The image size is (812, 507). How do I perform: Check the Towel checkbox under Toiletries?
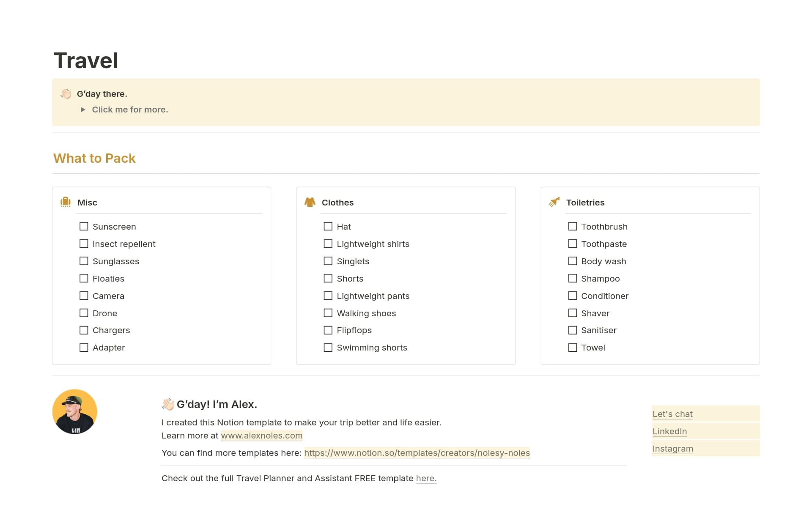pyautogui.click(x=573, y=347)
